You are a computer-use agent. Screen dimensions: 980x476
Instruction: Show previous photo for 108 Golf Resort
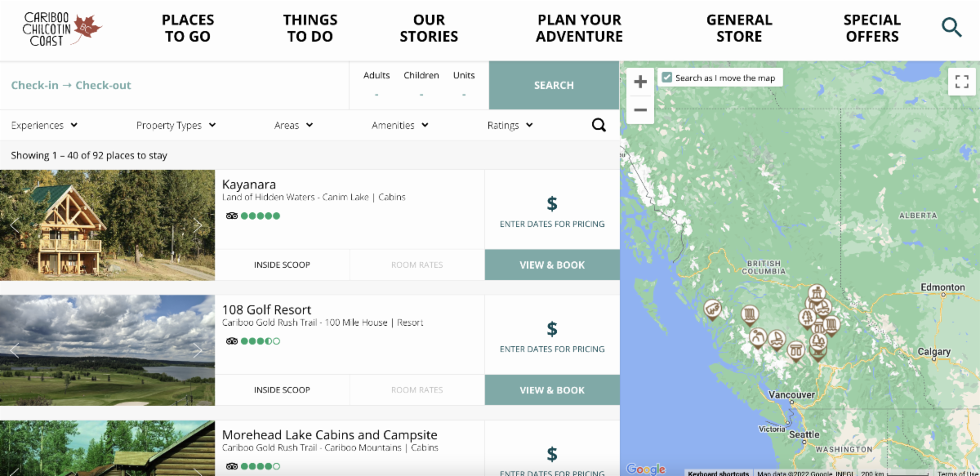point(14,350)
